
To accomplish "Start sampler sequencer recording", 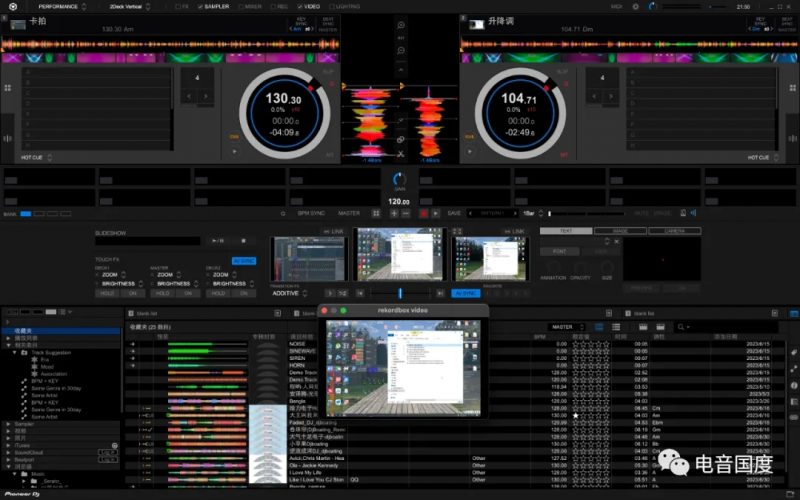I will coord(423,213).
